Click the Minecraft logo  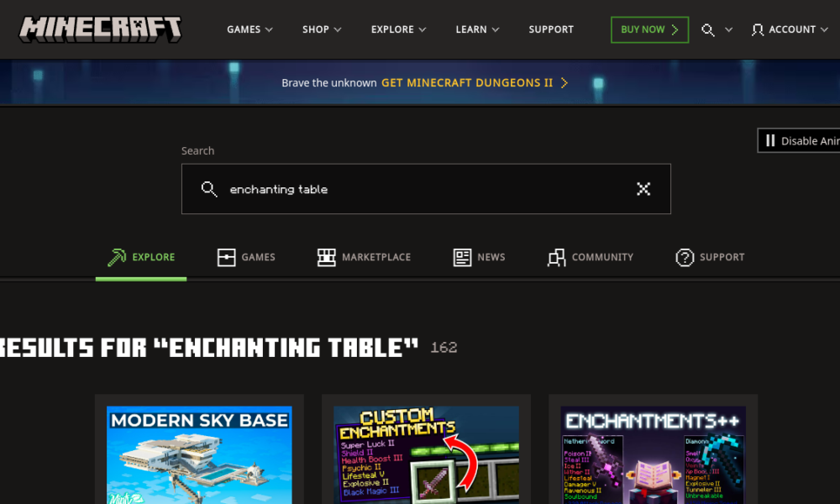[100, 29]
